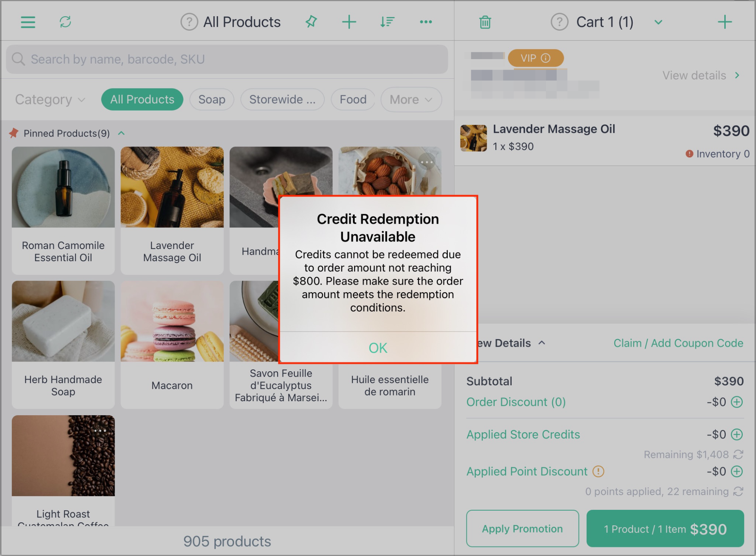The width and height of the screenshot is (756, 556).
Task: Select the Food category tab
Action: click(x=353, y=100)
